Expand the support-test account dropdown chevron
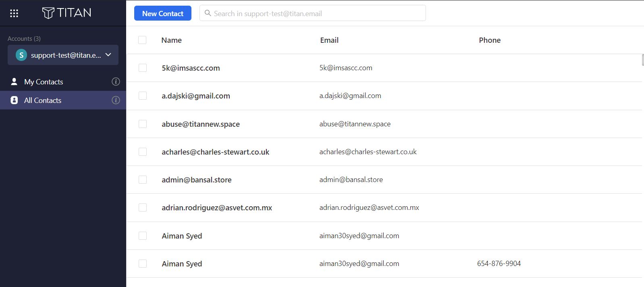Viewport: 644px width, 287px height. click(x=108, y=55)
